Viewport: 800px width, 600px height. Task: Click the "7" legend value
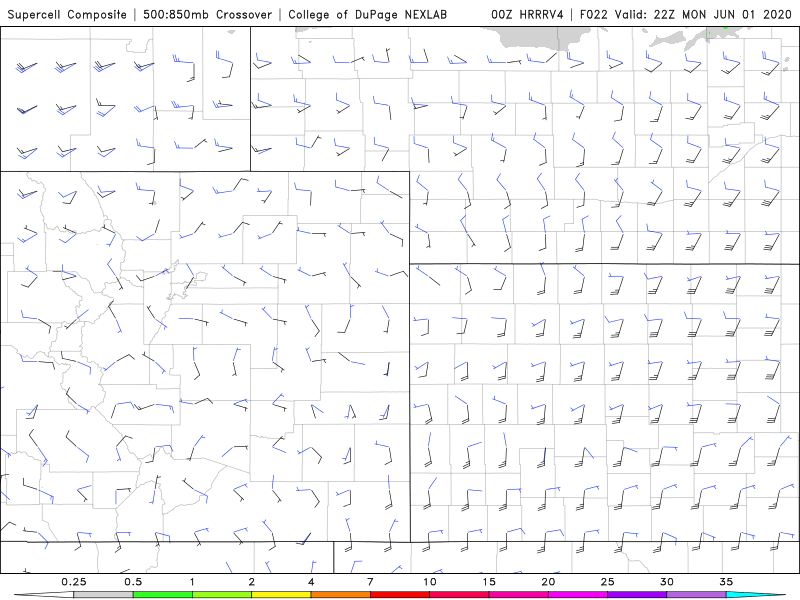370,582
